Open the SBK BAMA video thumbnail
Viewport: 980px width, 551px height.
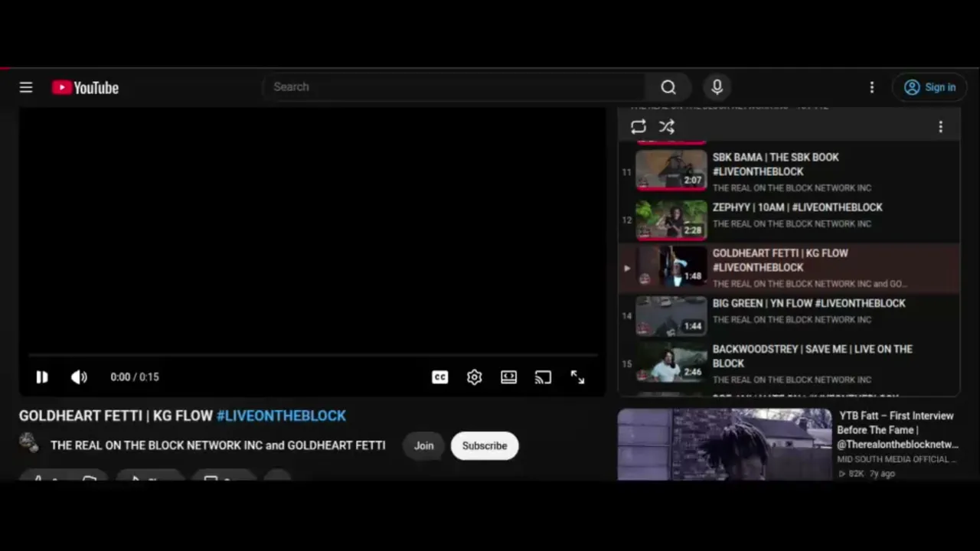(671, 170)
